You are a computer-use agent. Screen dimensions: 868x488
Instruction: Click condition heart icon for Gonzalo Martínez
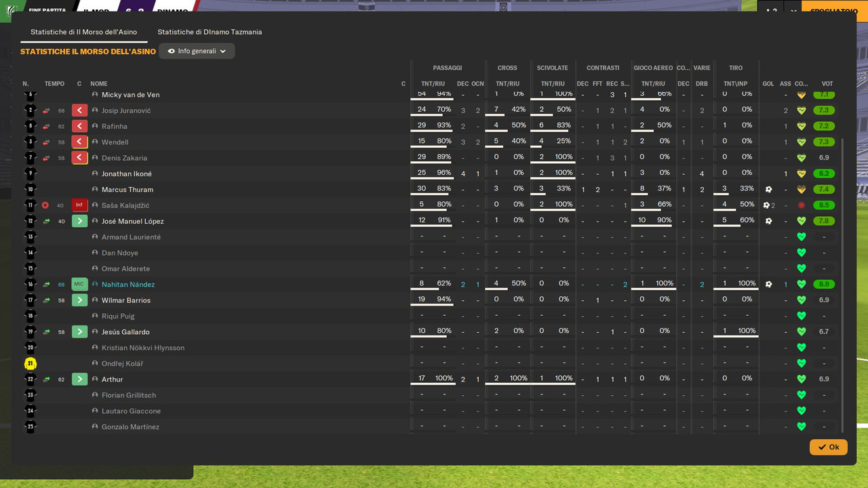(801, 427)
